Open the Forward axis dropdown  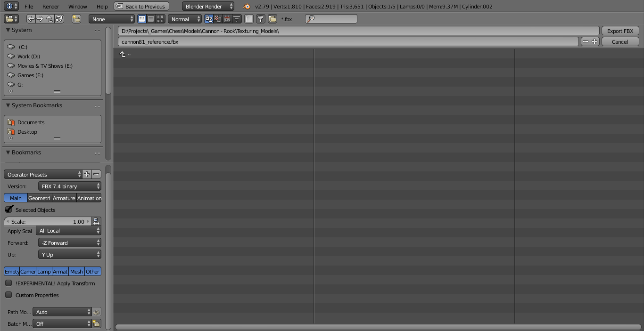[x=69, y=242]
